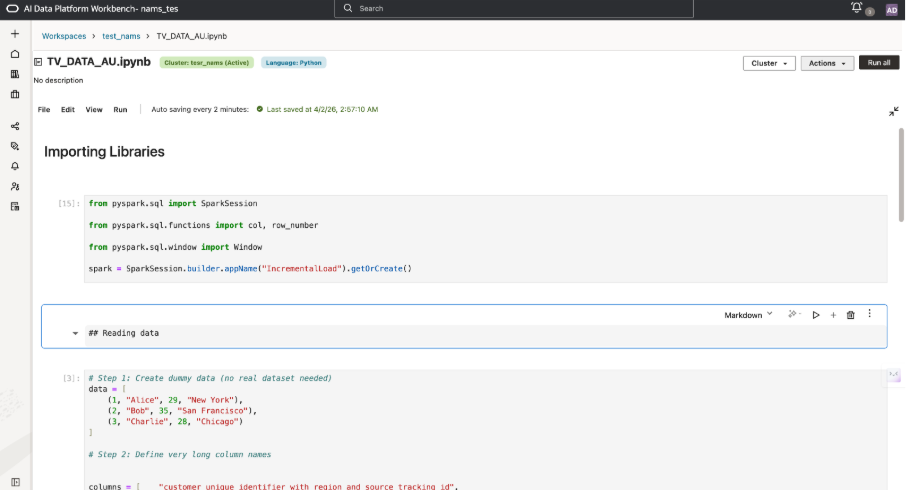The width and height of the screenshot is (906, 490).
Task: Click the Search field in top bar
Action: point(513,8)
